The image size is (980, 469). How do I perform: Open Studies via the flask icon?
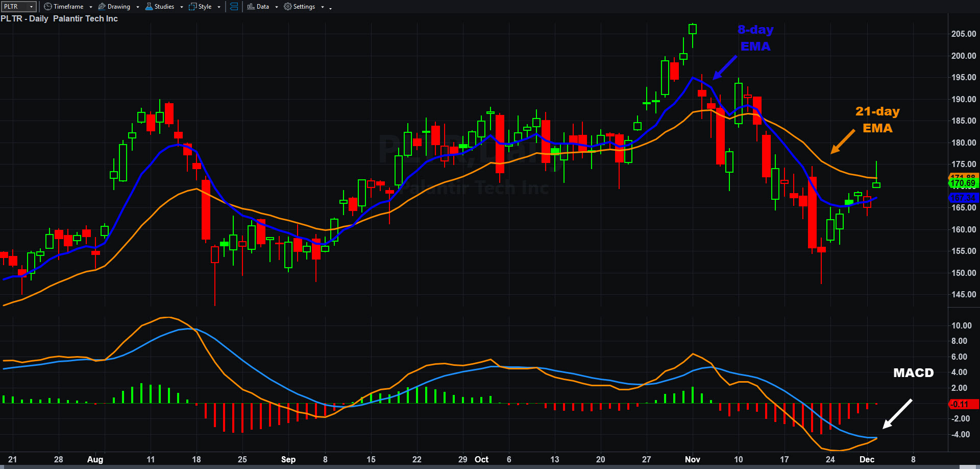pyautogui.click(x=149, y=7)
